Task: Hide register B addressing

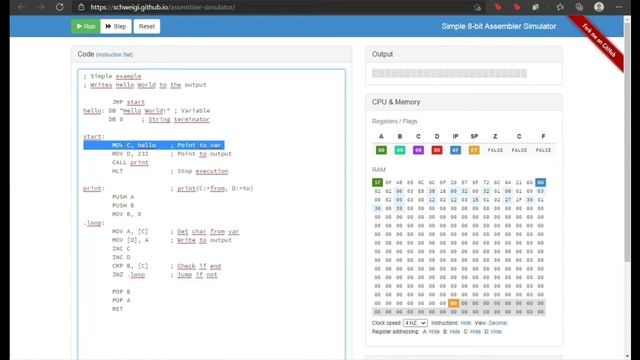Action: [455, 332]
